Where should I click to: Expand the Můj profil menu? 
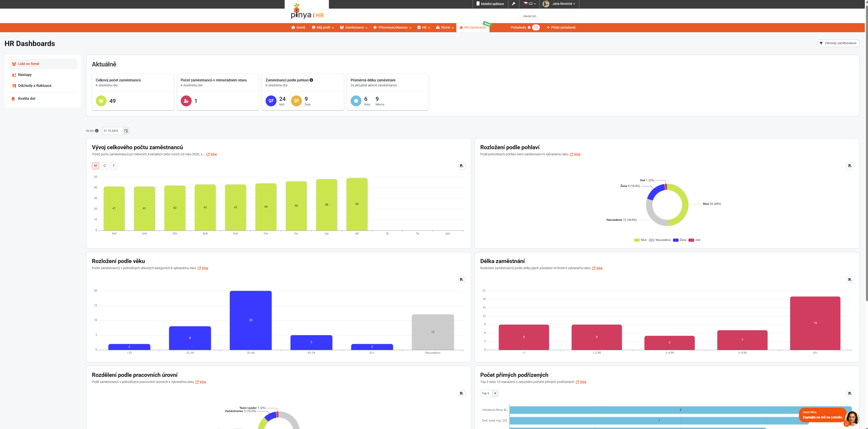tap(323, 28)
